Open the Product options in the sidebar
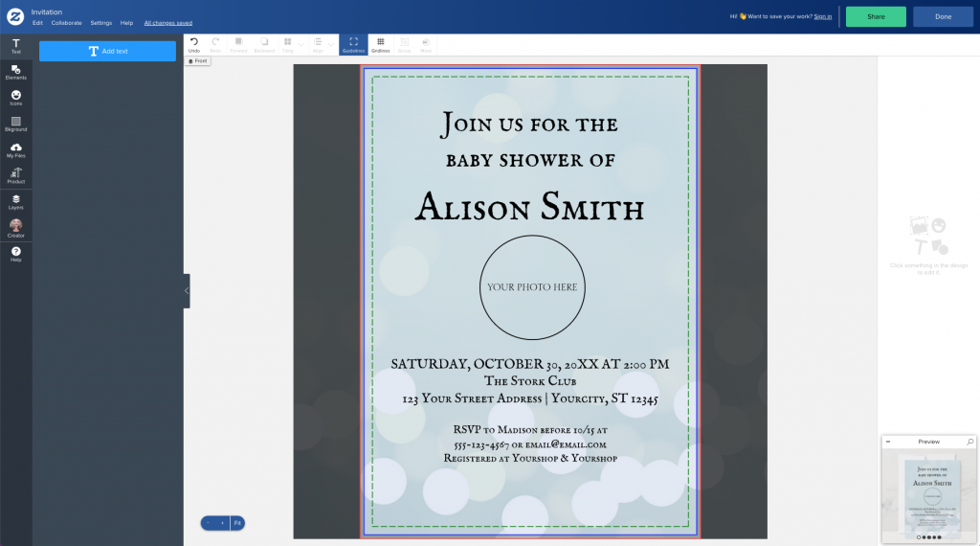The width and height of the screenshot is (980, 546). tap(16, 175)
